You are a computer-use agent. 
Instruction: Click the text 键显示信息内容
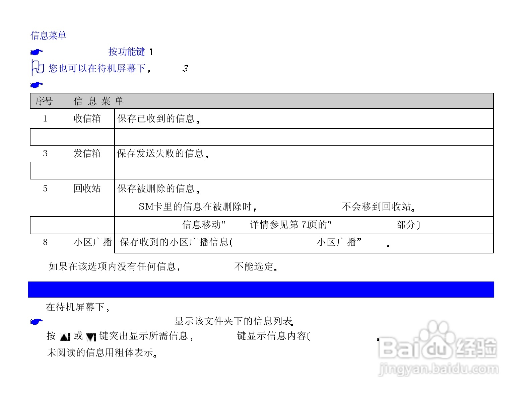273,336
